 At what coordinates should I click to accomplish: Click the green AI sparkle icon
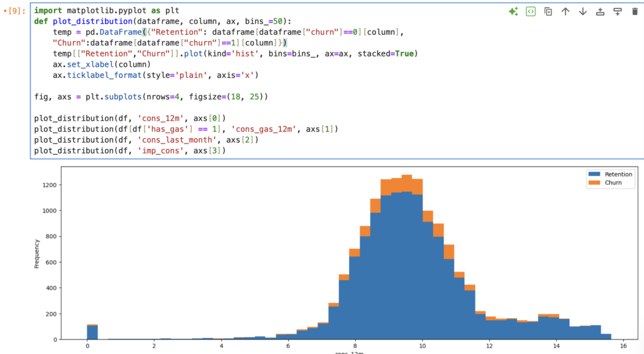(513, 11)
